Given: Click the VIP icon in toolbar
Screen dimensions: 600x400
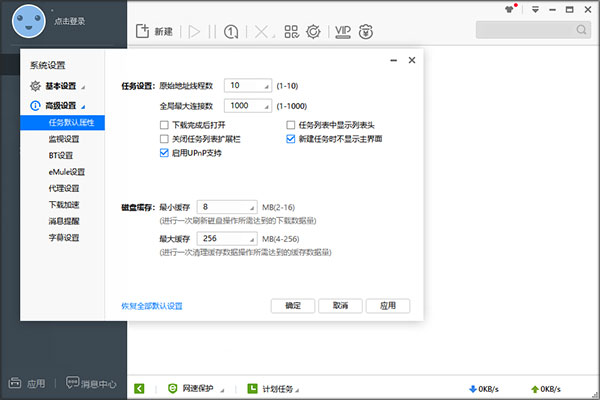Looking at the screenshot, I should coord(343,32).
